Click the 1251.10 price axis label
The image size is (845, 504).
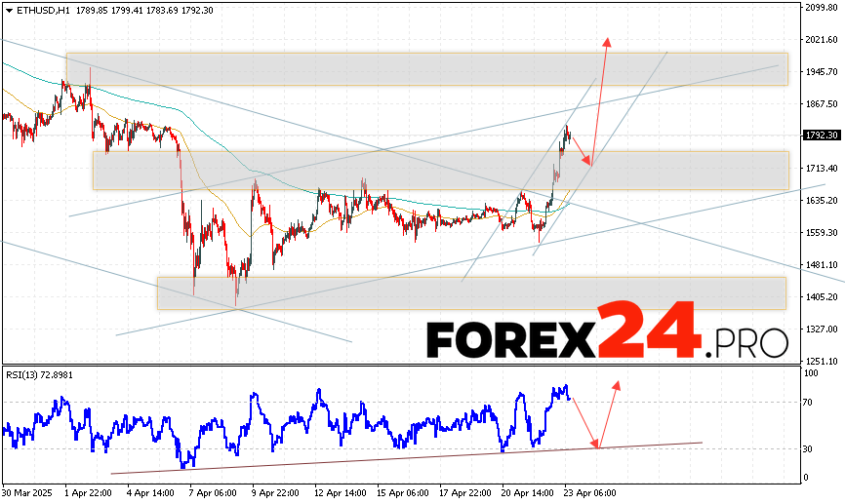(823, 360)
